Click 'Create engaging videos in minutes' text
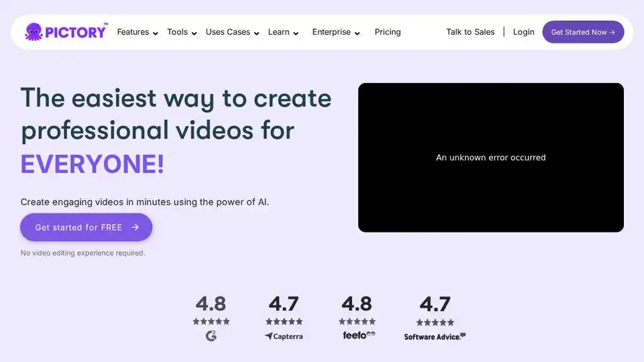Viewport: 644px width, 362px height. (x=96, y=202)
